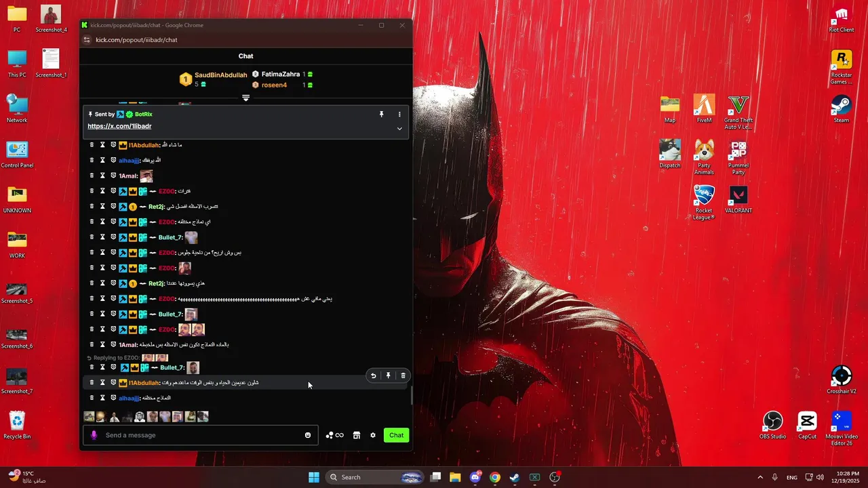The width and height of the screenshot is (868, 488).
Task: Delete the top l1Abdullah 'ما شاء الله' message
Action: tap(92, 145)
